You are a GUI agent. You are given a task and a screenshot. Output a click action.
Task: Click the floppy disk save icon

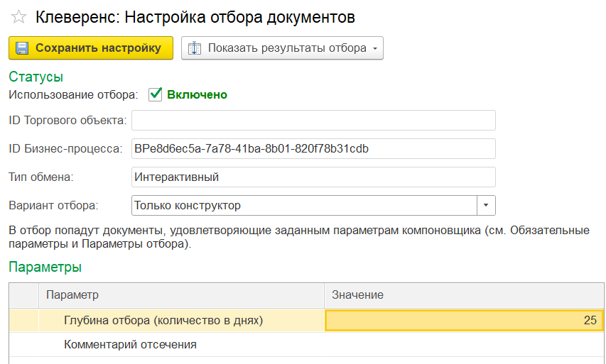point(22,48)
